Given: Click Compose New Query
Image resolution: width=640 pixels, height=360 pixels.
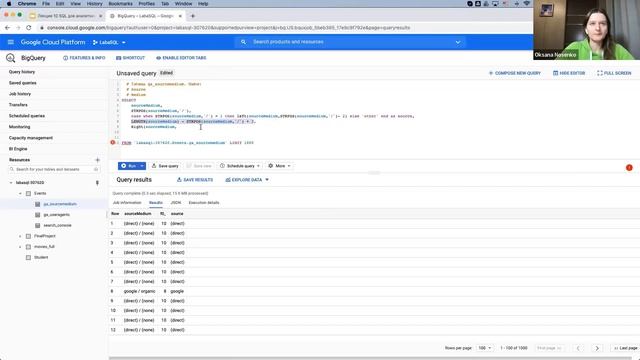Looking at the screenshot, I should pyautogui.click(x=515, y=73).
